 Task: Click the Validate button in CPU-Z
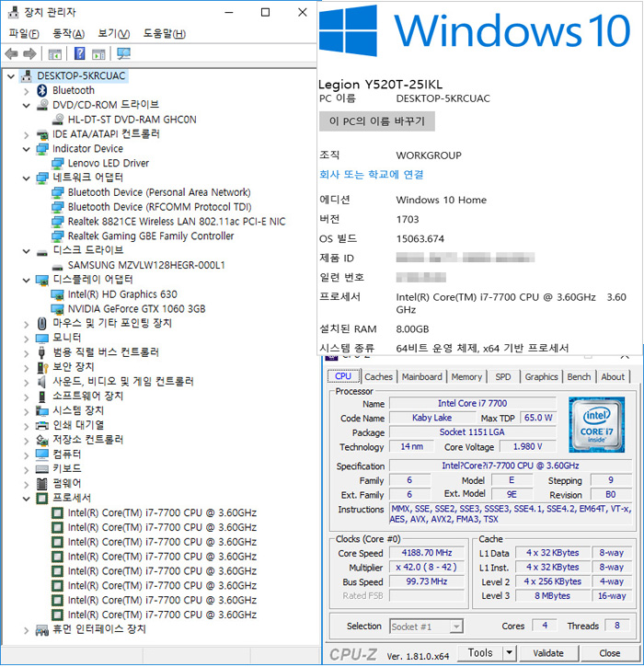click(548, 653)
